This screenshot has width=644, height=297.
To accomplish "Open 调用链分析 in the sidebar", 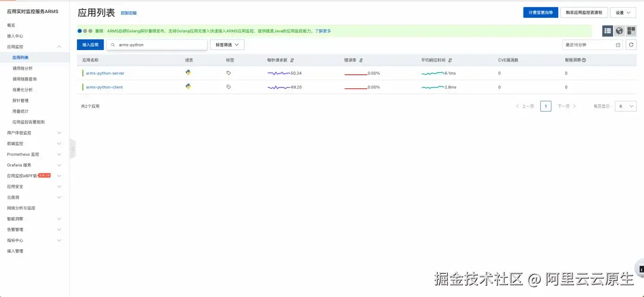I will pyautogui.click(x=23, y=68).
